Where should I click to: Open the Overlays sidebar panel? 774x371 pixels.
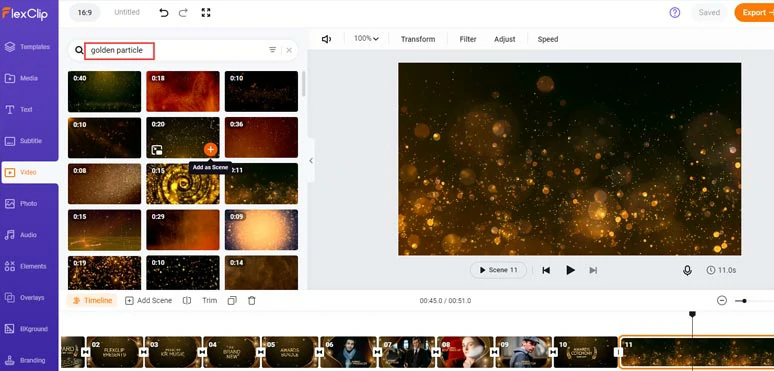(x=25, y=297)
